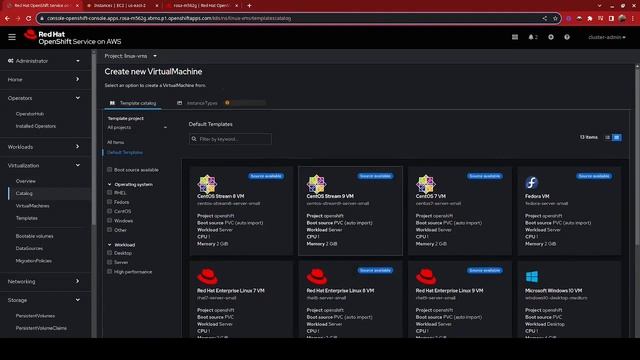Viewport: 640px width, 360px height.
Task: Collapse the Operators navigation section
Action: pyautogui.click(x=44, y=98)
